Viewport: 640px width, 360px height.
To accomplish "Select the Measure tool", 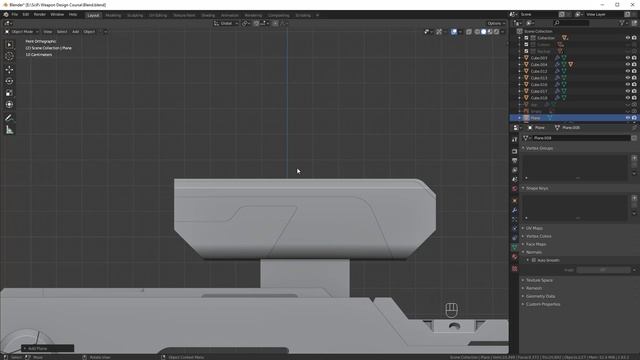I will pyautogui.click(x=9, y=130).
